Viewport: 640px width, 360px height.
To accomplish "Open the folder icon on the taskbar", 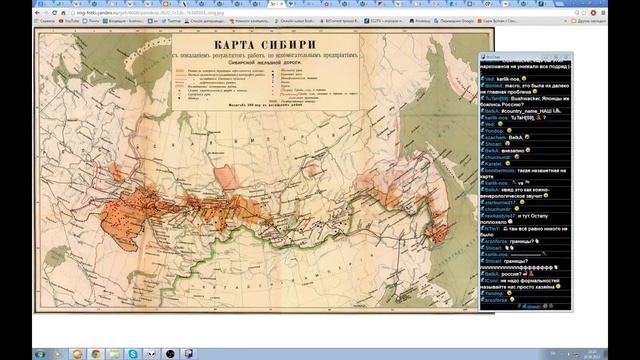I will pyautogui.click(x=115, y=354).
